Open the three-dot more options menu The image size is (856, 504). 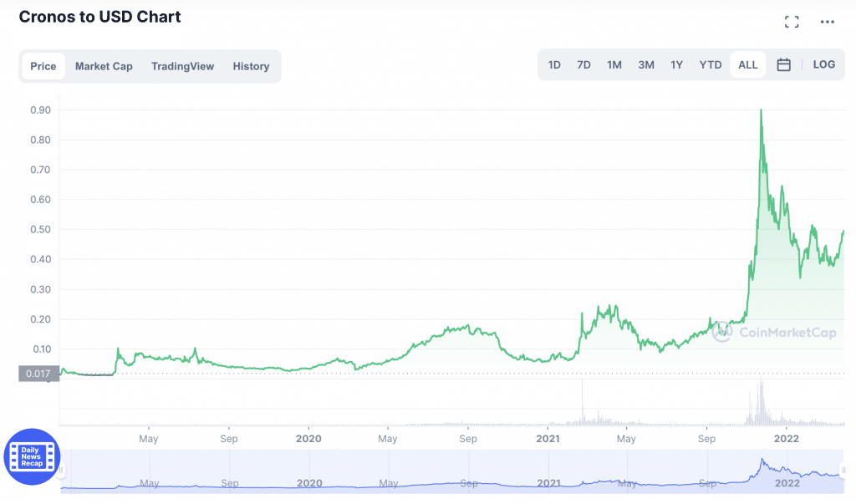tap(827, 22)
